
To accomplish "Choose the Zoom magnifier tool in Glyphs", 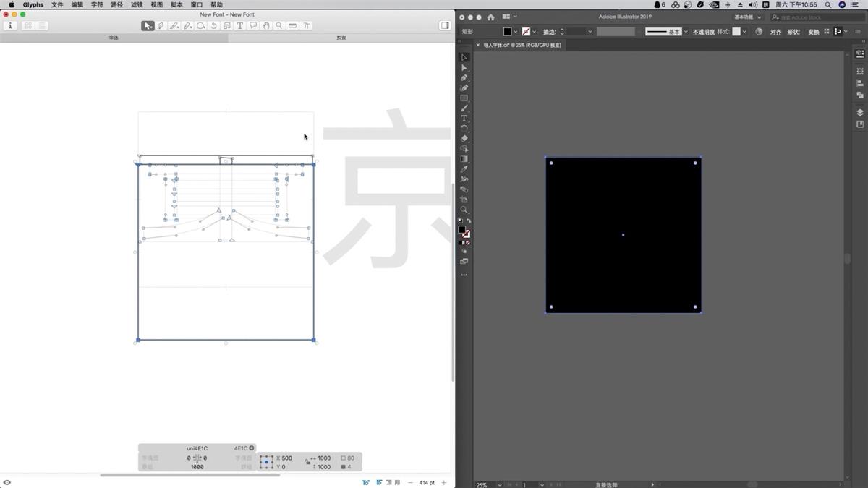I will (279, 26).
